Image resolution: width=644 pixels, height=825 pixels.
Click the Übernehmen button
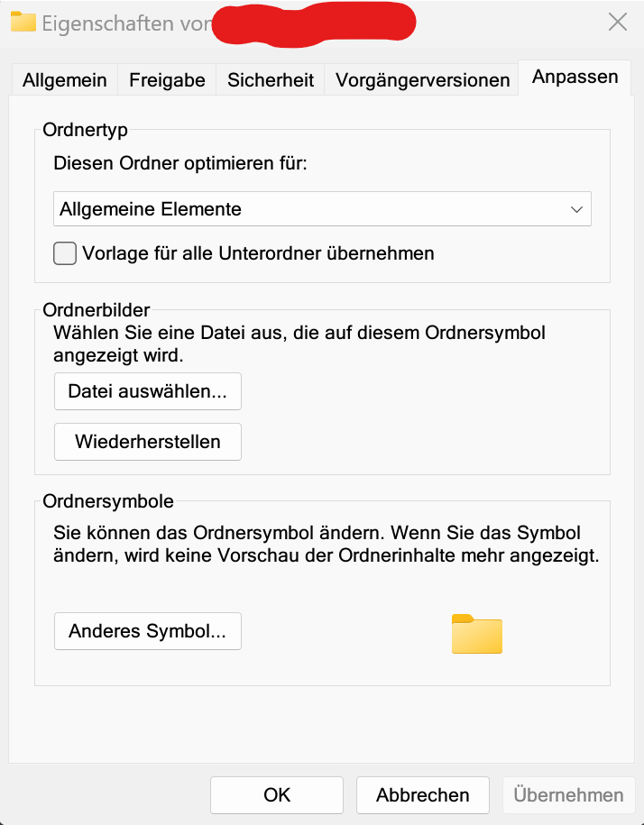pos(568,794)
